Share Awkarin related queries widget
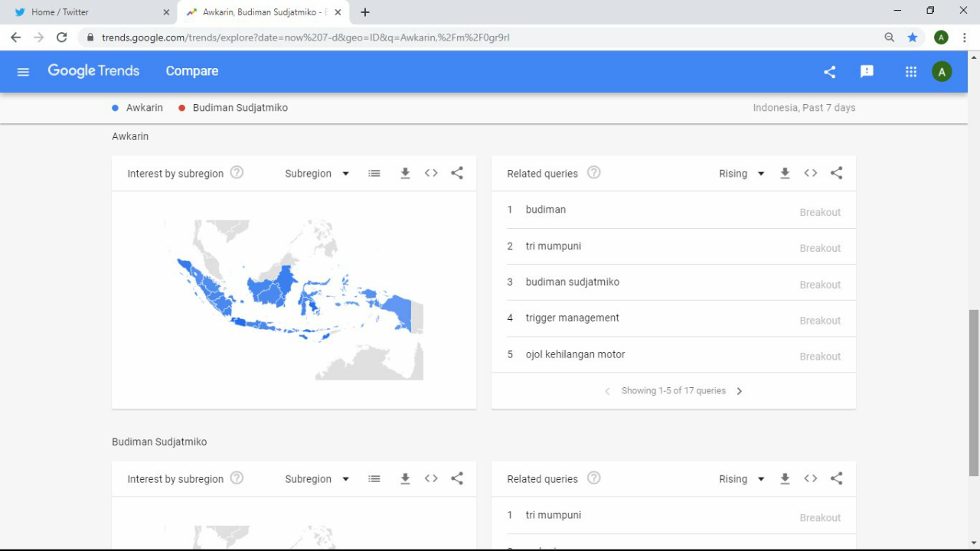 click(837, 173)
